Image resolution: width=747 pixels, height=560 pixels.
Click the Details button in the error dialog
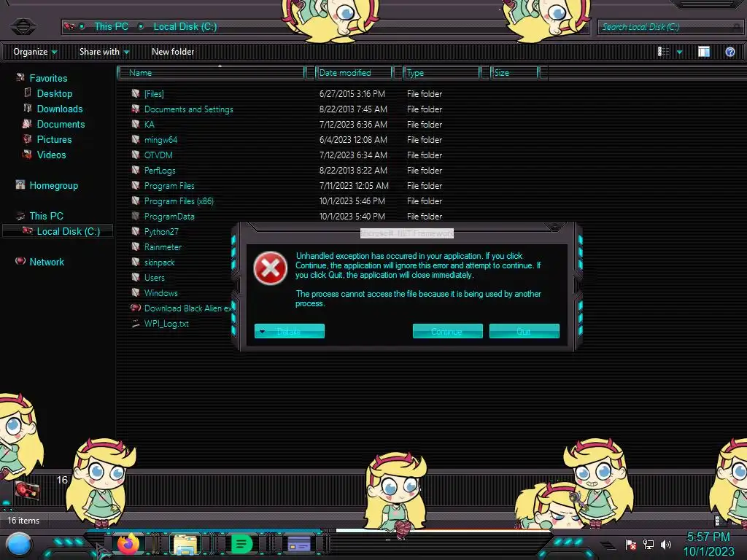click(x=289, y=331)
